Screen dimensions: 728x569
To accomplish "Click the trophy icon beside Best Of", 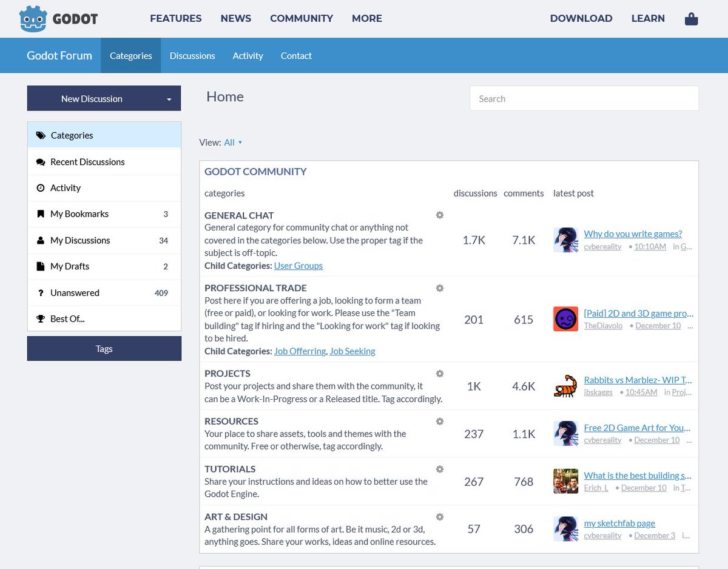I will click(41, 319).
